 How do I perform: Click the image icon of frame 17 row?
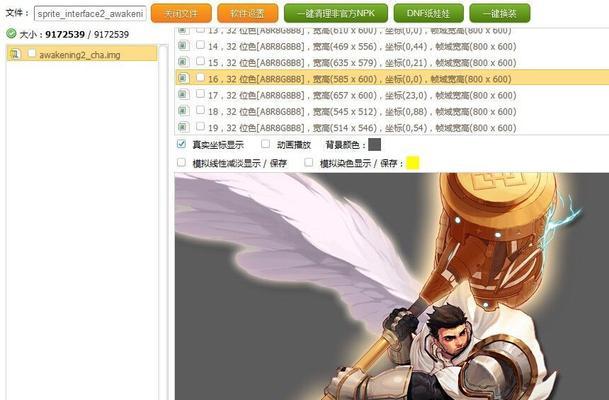(x=183, y=95)
